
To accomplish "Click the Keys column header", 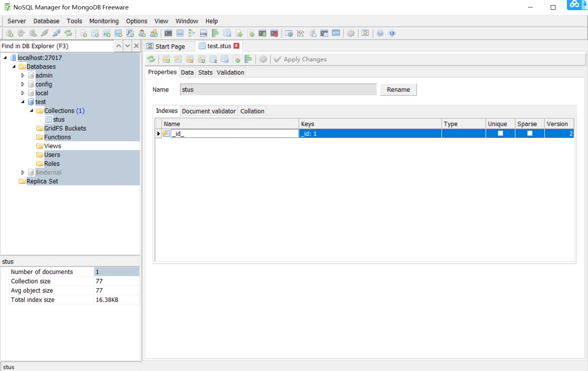I will pyautogui.click(x=370, y=124).
